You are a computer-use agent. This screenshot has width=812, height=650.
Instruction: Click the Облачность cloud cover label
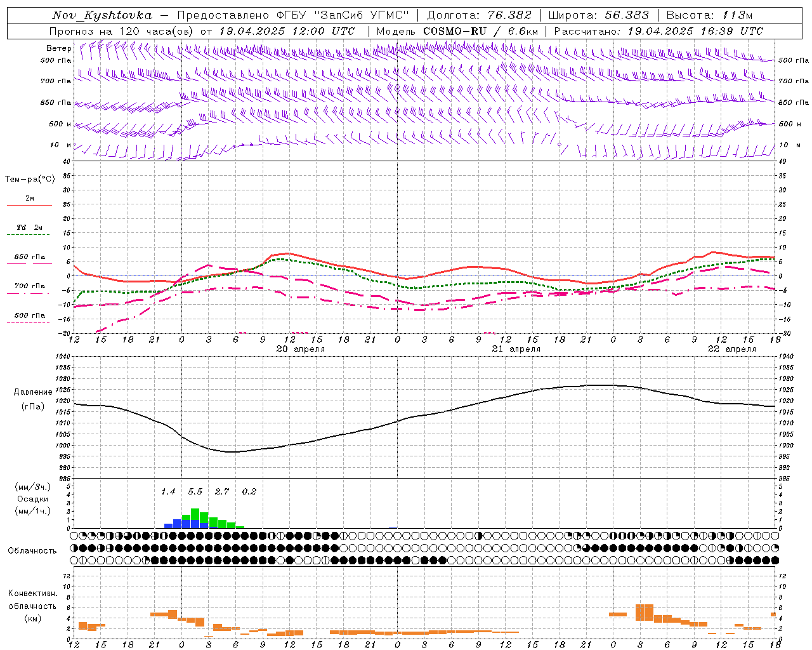tap(32, 550)
